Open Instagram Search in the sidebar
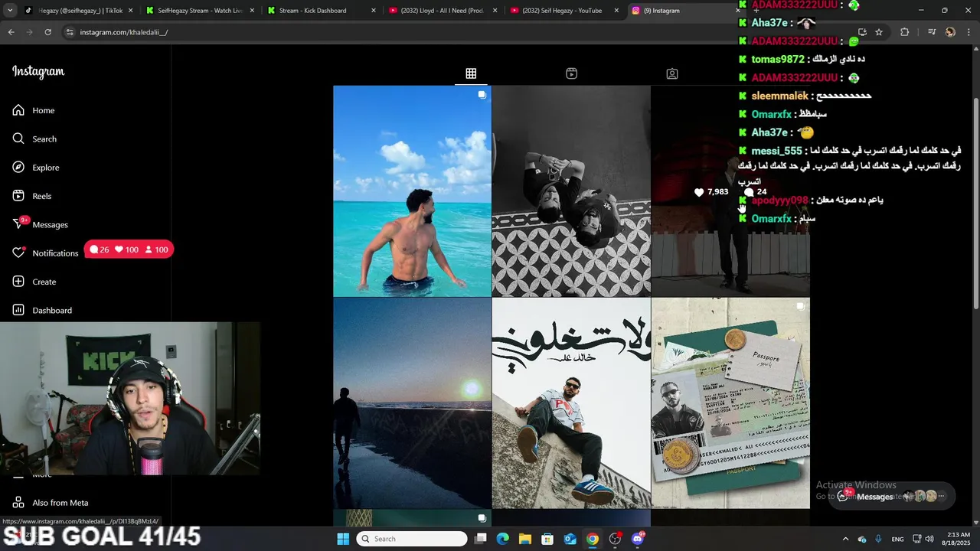The width and height of the screenshot is (980, 551). (x=34, y=139)
